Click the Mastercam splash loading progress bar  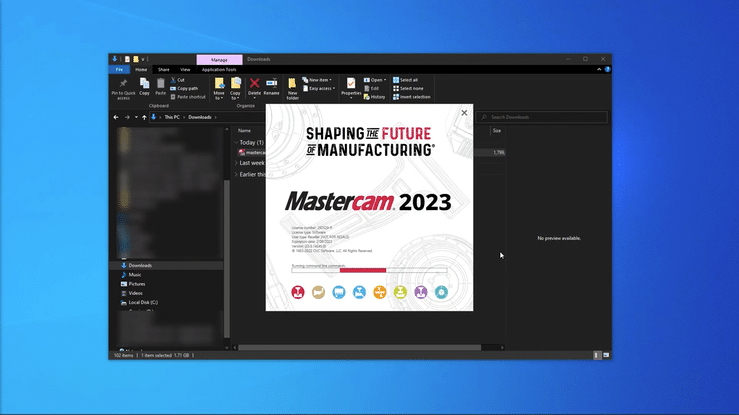pos(369,270)
